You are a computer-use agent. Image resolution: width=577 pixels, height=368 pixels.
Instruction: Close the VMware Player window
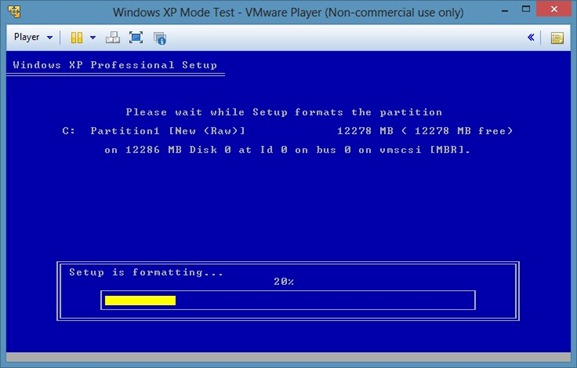[x=554, y=9]
